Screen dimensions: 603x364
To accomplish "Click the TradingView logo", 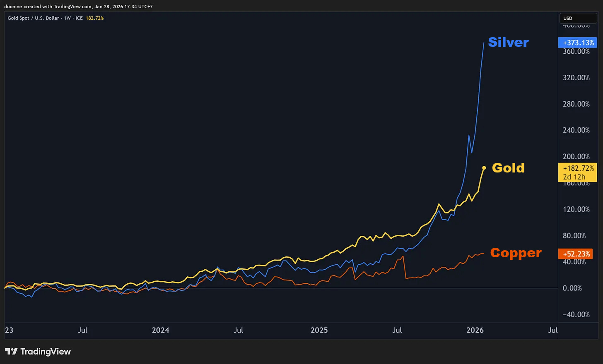I will 38,352.
